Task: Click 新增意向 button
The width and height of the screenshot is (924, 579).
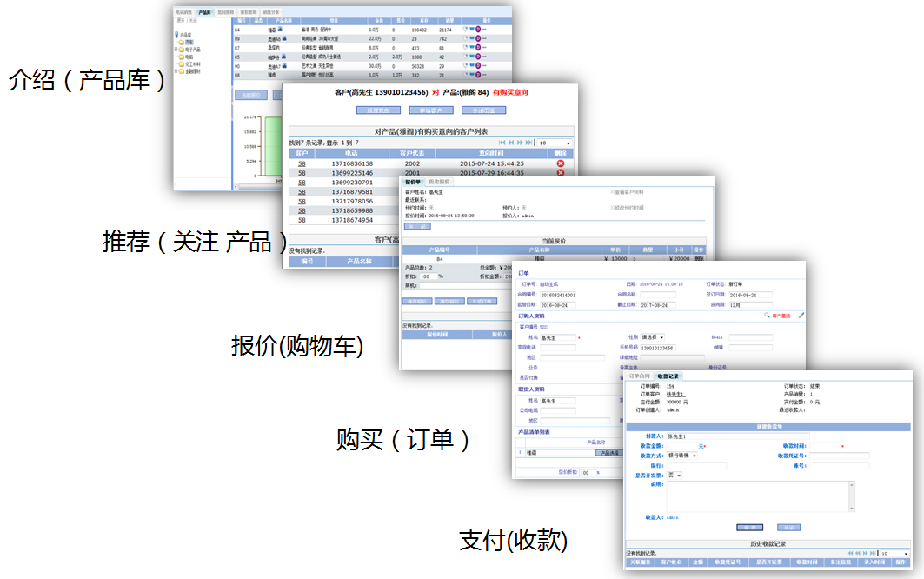Action: pos(378,110)
